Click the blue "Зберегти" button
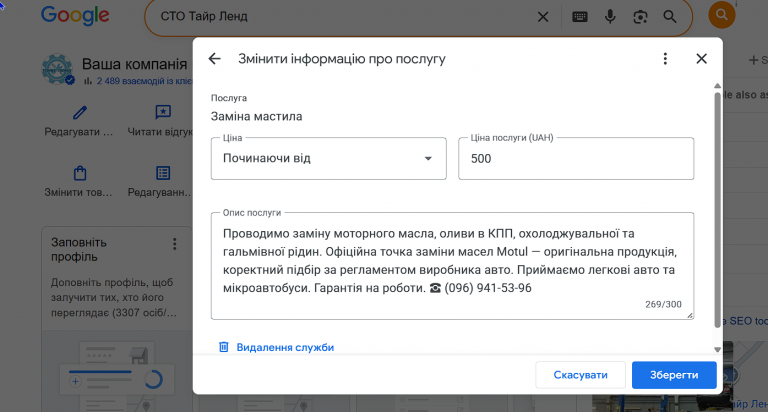 point(674,375)
